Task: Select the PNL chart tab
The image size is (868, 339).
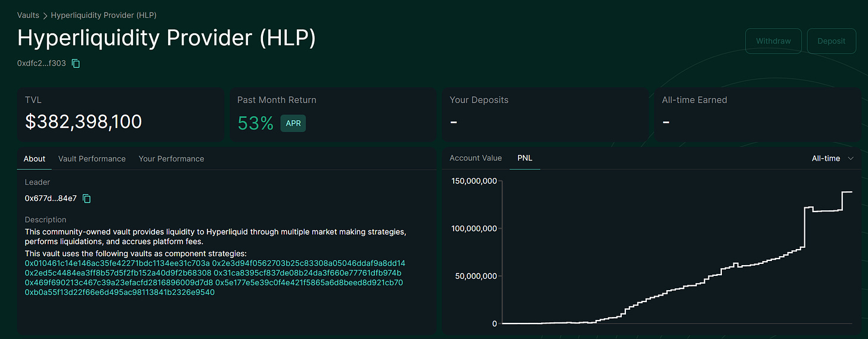Action: click(525, 158)
